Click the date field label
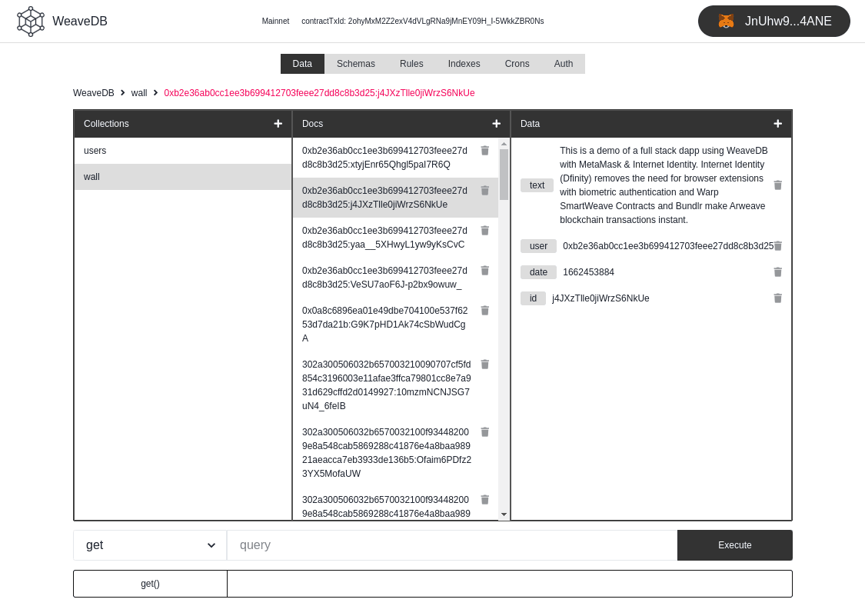The height and width of the screenshot is (616, 865). click(x=538, y=272)
